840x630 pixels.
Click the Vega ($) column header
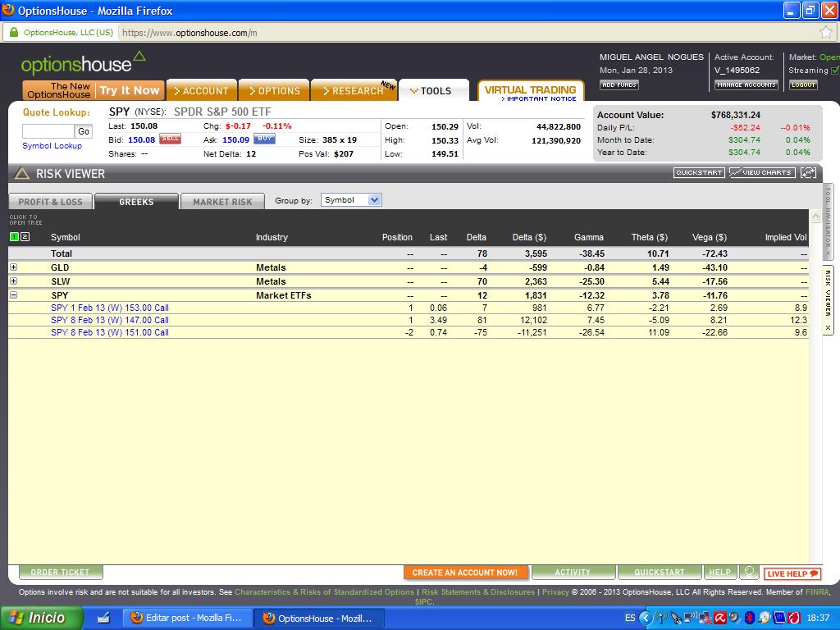coord(710,237)
